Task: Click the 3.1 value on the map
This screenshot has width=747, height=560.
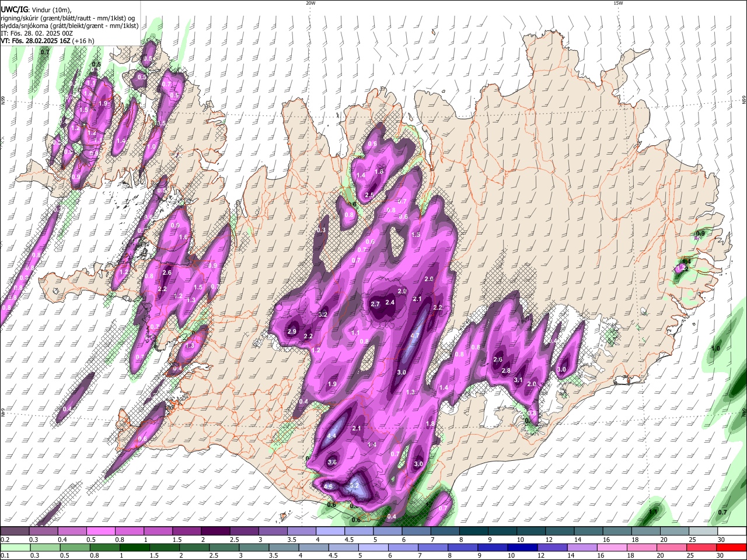Action: pyautogui.click(x=518, y=380)
